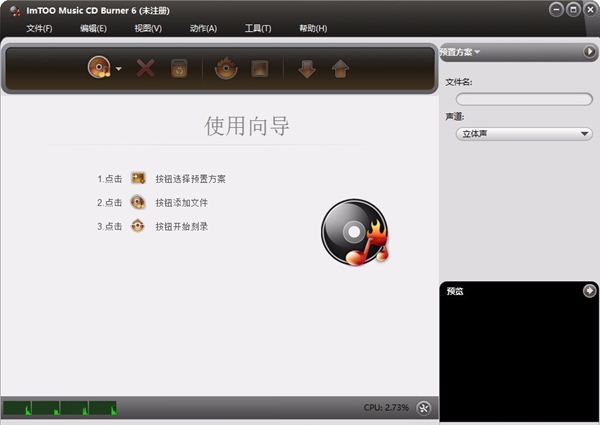Minimize the ImTOO window
The width and height of the screenshot is (600, 425).
tap(556, 10)
